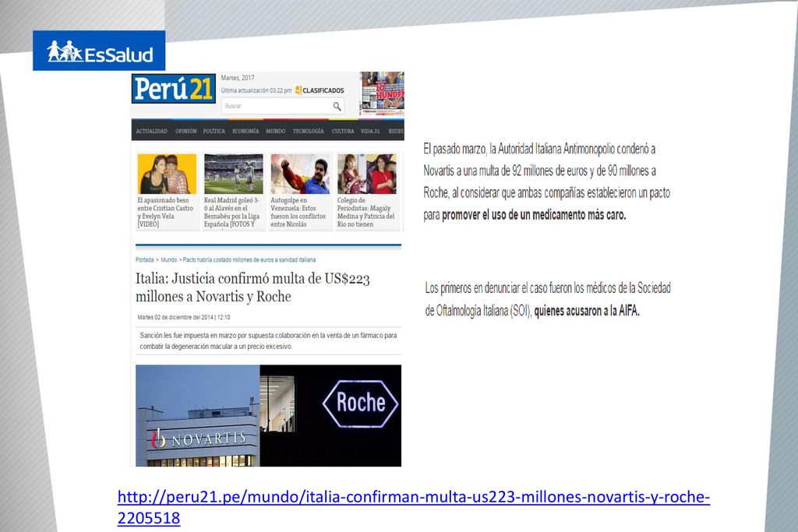The image size is (798, 532).
Task: Open the Vida 21 menu item
Action: pos(370,131)
